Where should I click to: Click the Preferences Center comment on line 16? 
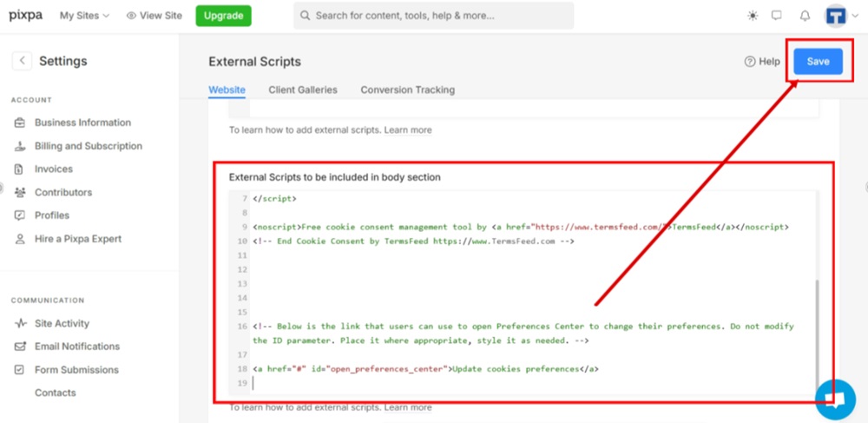523,334
